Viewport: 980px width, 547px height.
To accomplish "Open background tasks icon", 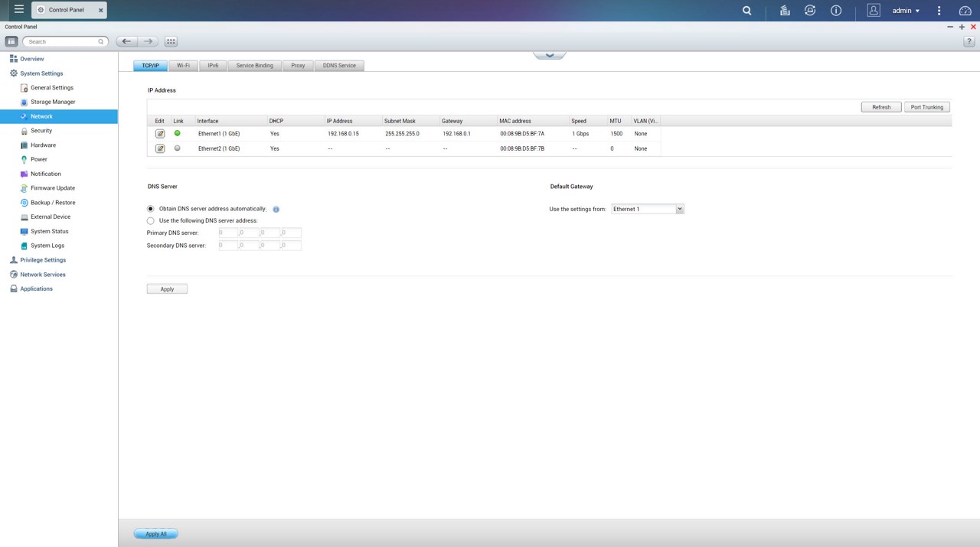I will tap(785, 11).
